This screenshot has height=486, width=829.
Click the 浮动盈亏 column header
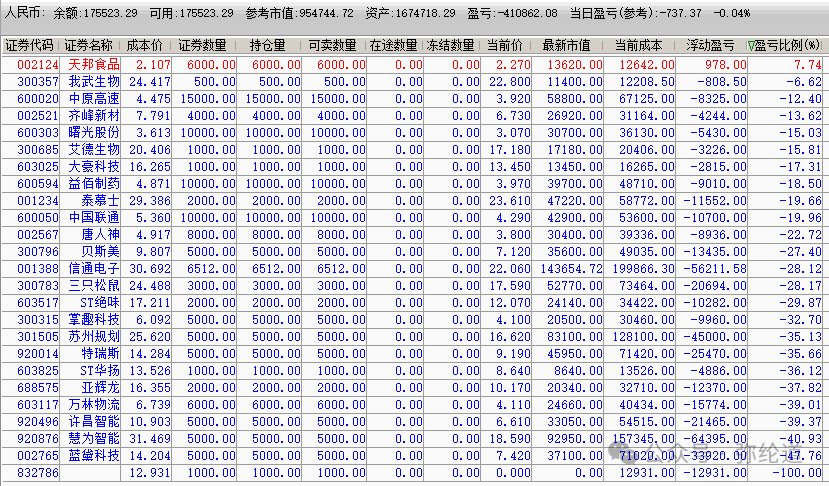(711, 45)
